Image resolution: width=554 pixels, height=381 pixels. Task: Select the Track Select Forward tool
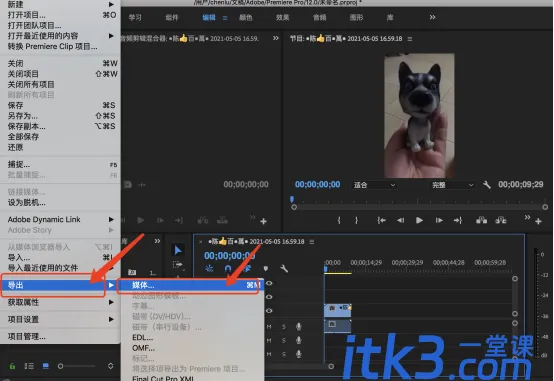tap(177, 264)
